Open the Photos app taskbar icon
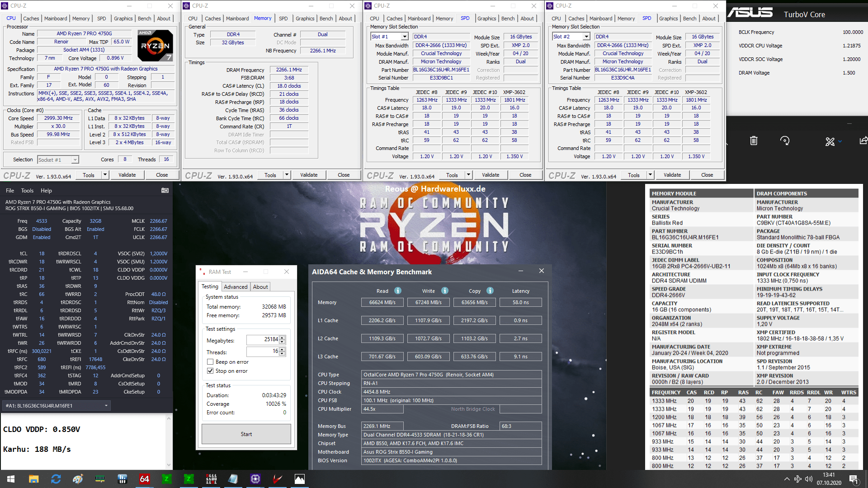The height and width of the screenshot is (488, 868). (300, 479)
